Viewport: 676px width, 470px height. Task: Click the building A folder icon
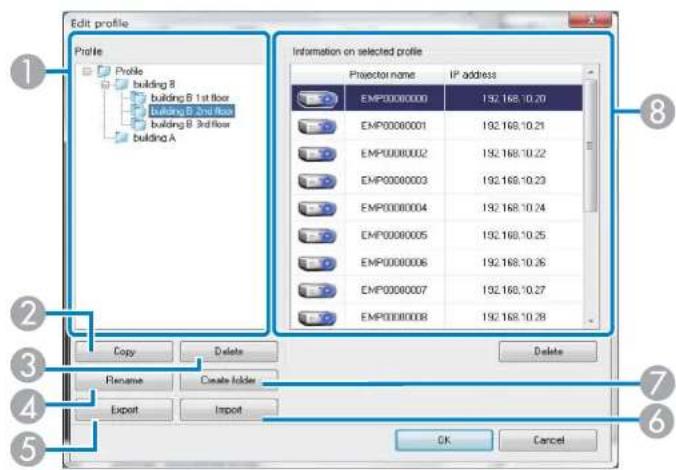point(122,138)
